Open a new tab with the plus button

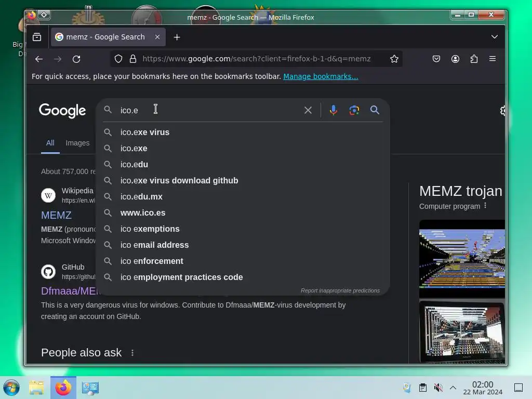tap(177, 37)
